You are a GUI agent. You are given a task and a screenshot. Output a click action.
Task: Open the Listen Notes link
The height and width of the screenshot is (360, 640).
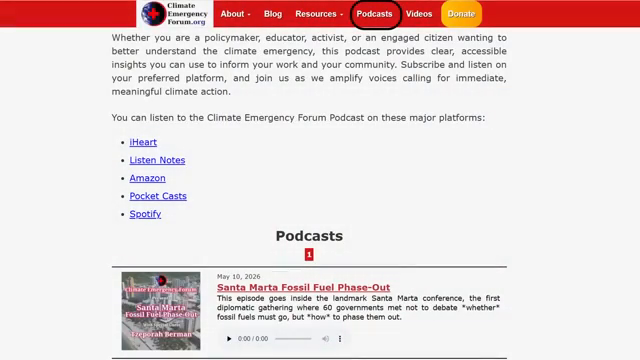coord(157,160)
